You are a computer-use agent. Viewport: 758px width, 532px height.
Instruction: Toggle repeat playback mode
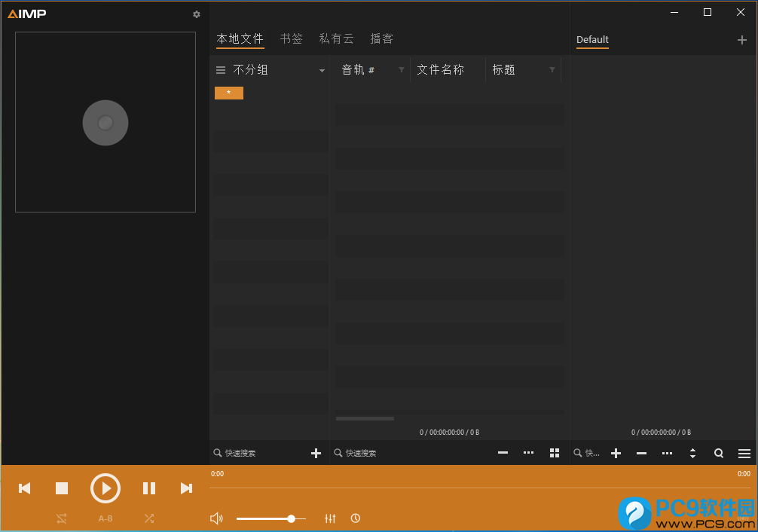coord(62,518)
